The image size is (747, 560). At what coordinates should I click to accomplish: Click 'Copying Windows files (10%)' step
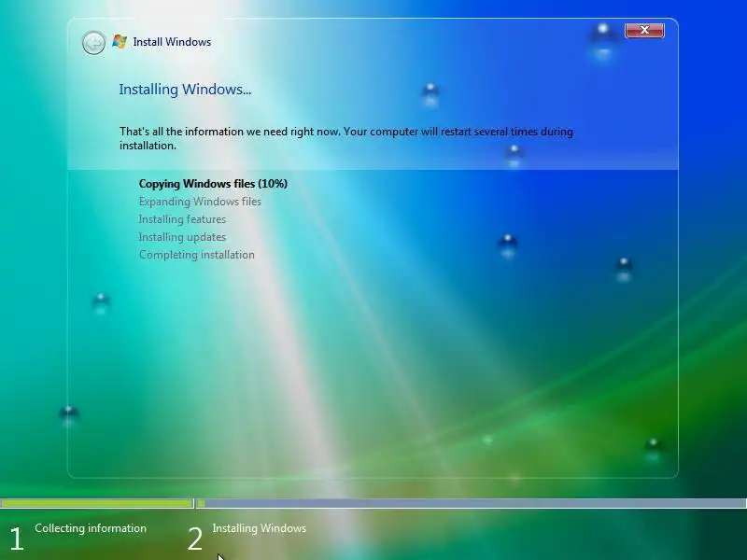(x=213, y=184)
